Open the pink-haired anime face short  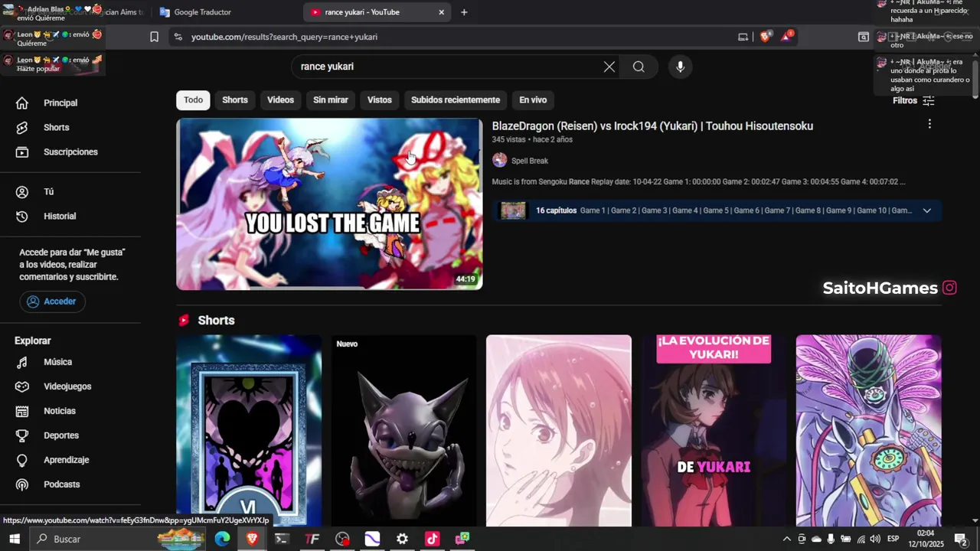(559, 430)
